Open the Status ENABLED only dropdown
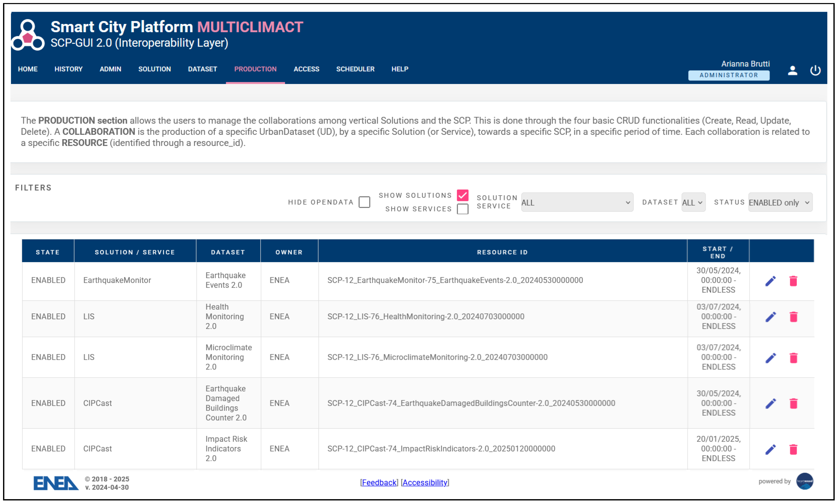The image size is (838, 504). tap(780, 203)
